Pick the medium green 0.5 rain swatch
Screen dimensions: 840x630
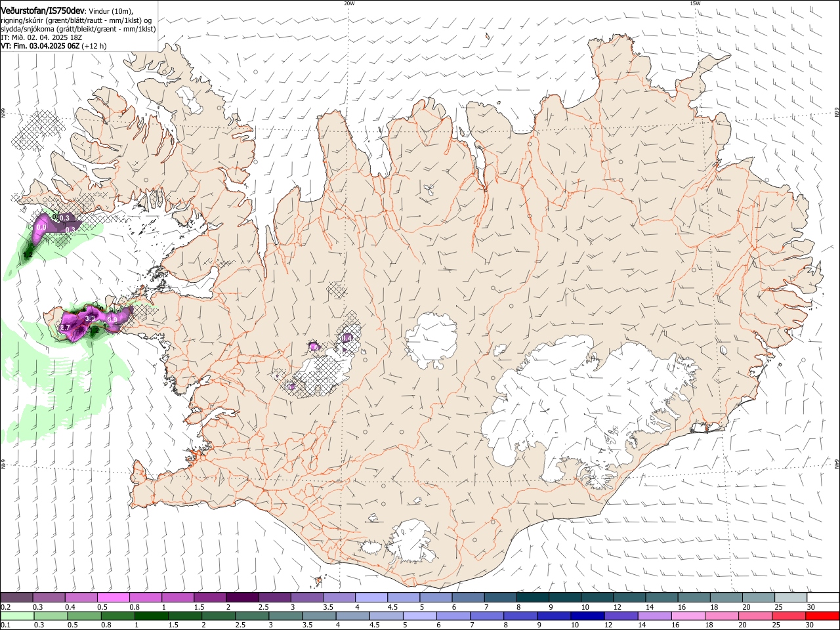84,616
